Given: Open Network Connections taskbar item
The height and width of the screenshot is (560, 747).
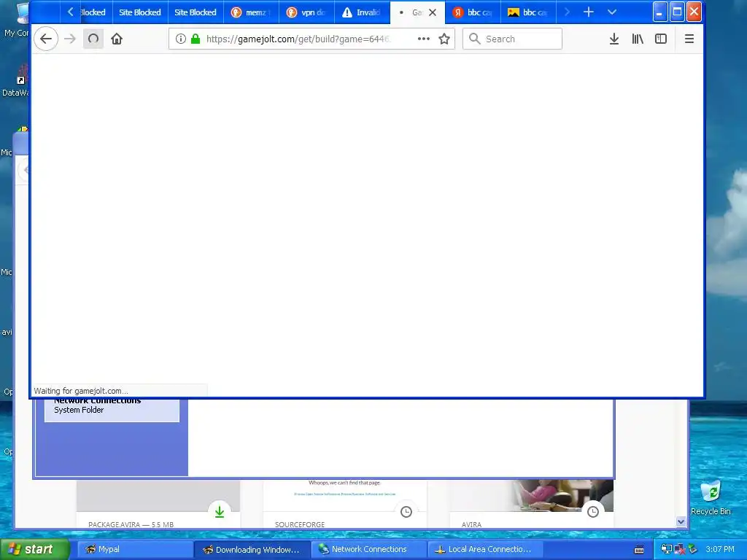Looking at the screenshot, I should (368, 549).
